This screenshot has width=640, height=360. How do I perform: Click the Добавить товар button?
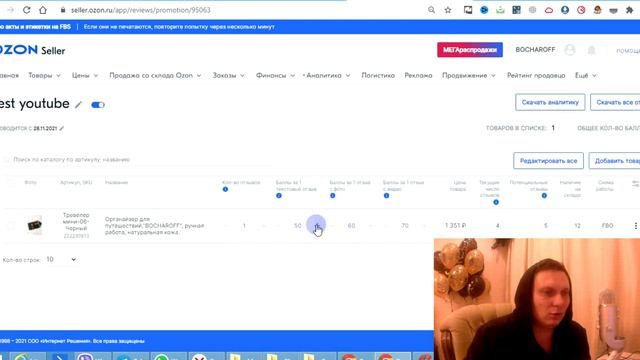coord(614,161)
